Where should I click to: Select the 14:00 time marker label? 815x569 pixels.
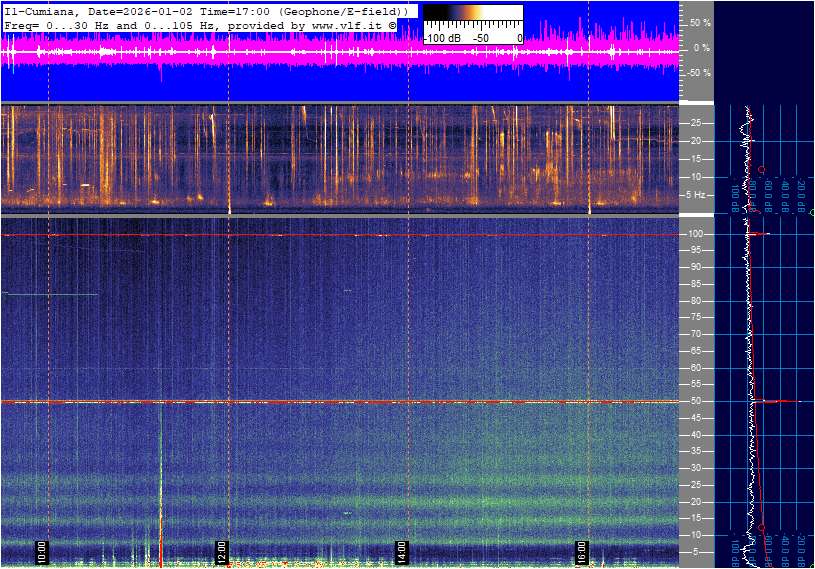click(x=401, y=551)
